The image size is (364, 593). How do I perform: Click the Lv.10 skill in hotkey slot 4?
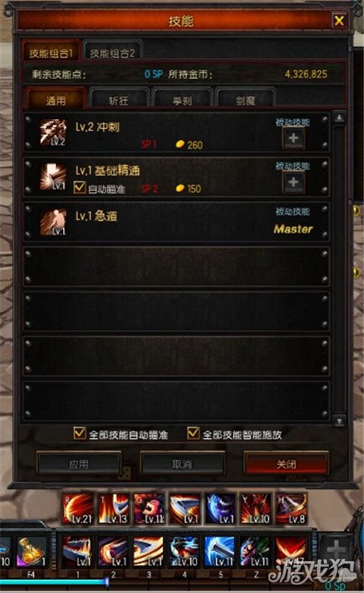point(184,552)
